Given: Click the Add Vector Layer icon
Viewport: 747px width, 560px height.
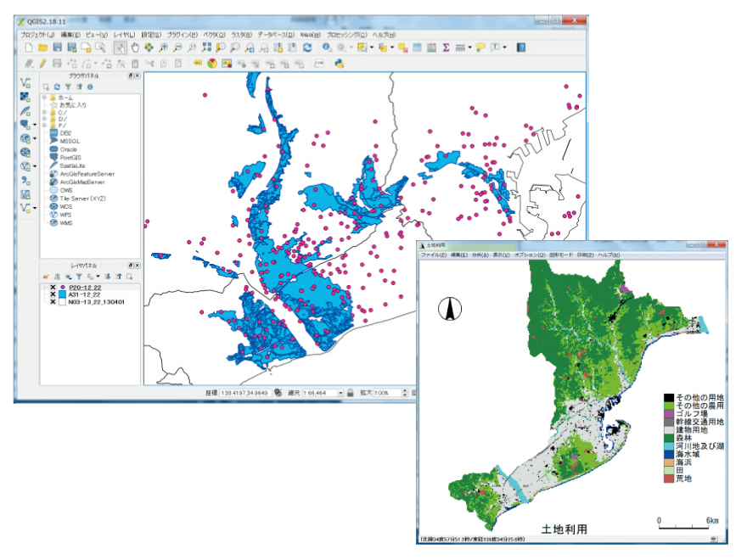Looking at the screenshot, I should click(25, 83).
